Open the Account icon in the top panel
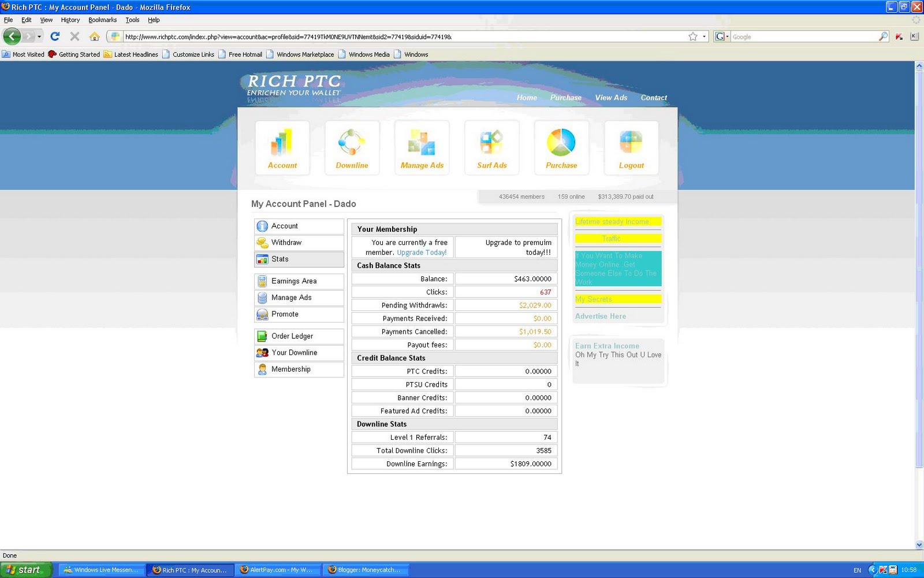This screenshot has width=924, height=578. (282, 147)
